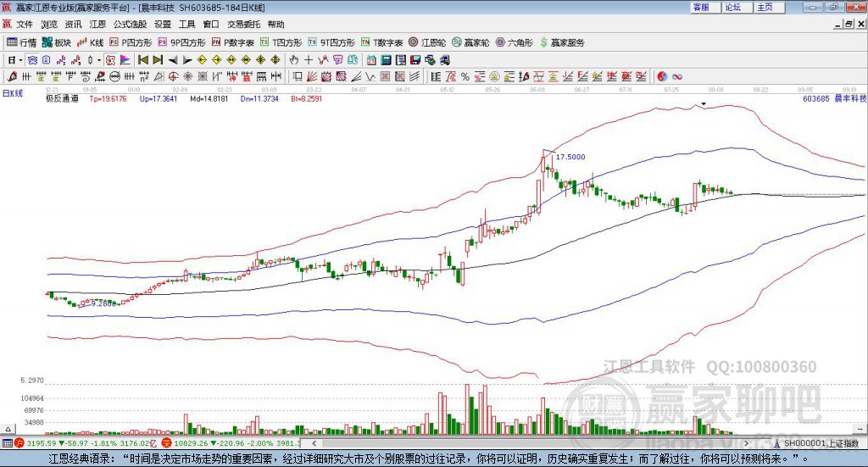
Task: Select the hand pan tool
Action: [294, 60]
